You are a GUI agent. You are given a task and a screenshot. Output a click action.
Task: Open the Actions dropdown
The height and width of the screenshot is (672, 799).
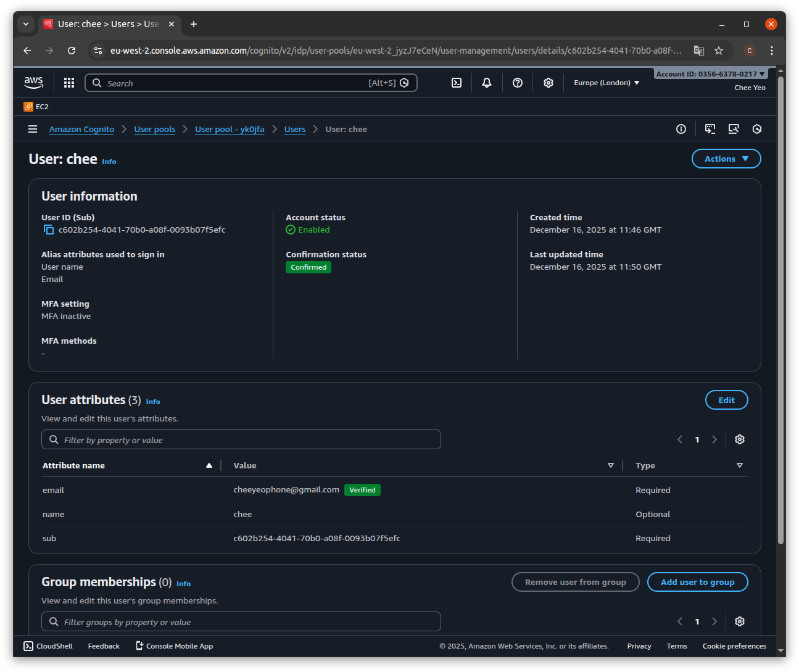(x=726, y=159)
